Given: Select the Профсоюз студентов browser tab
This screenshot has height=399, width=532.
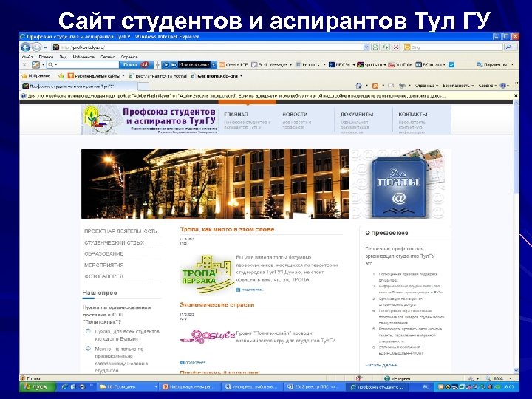Looking at the screenshot, I should coord(79,86).
